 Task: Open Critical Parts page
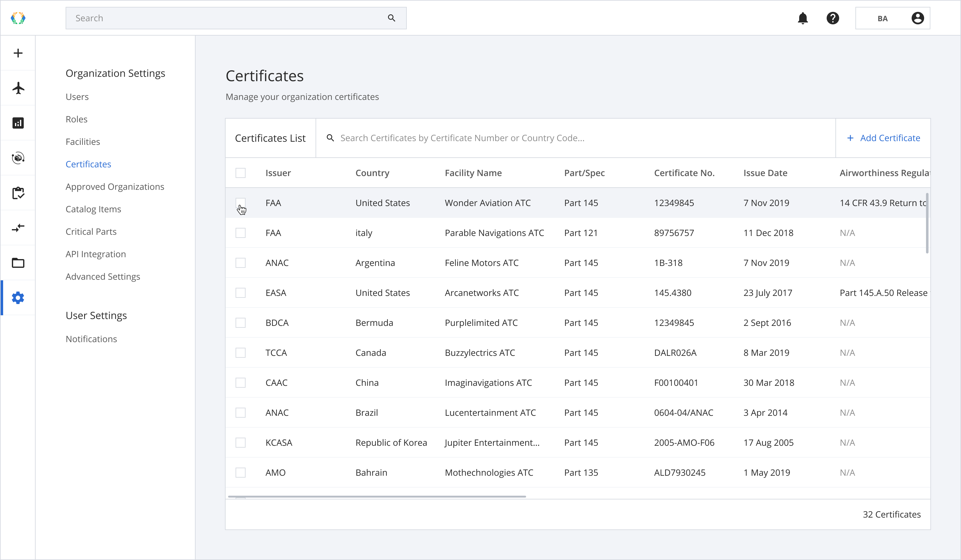tap(91, 232)
